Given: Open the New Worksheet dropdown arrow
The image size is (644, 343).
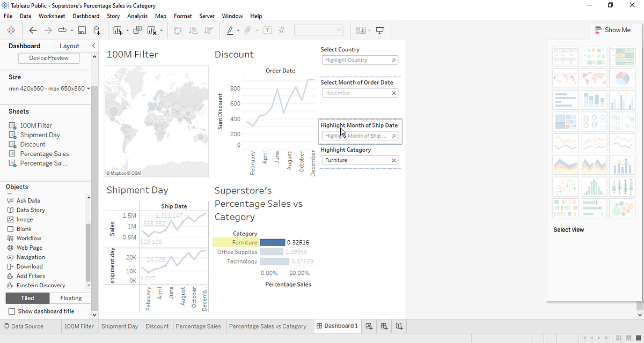Looking at the screenshot, I should pos(127,31).
